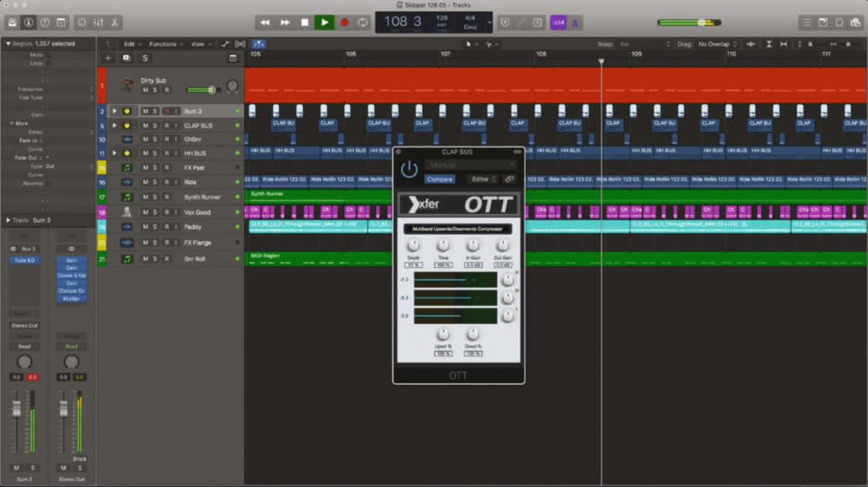The height and width of the screenshot is (487, 868).
Task: Expand the Track Sum 3 inspector section
Action: (7, 220)
